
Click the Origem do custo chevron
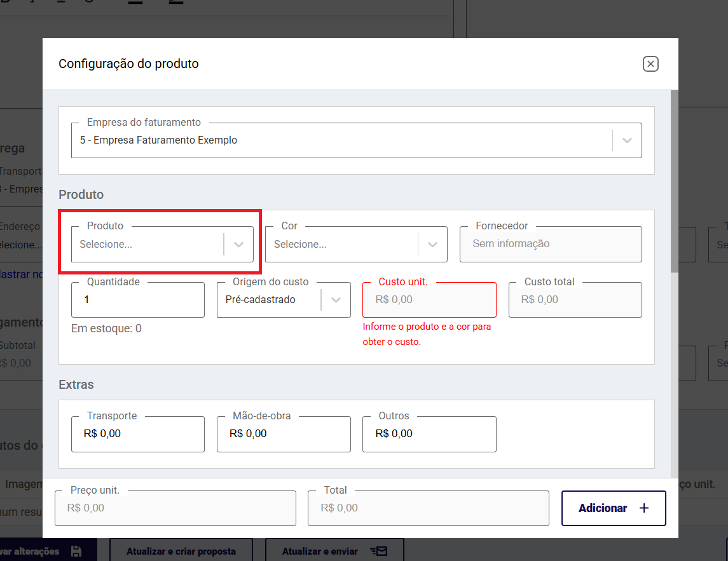336,300
